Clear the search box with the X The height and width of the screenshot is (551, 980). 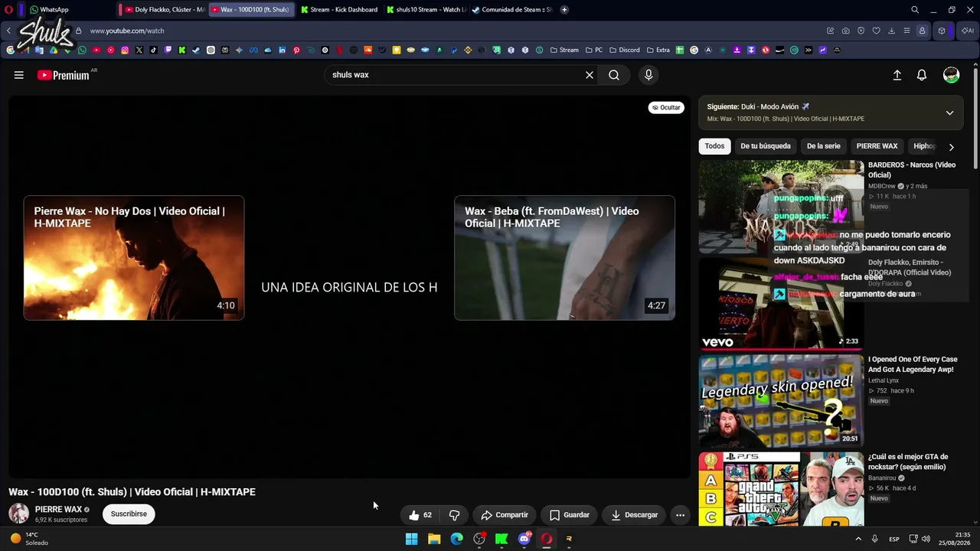590,75
